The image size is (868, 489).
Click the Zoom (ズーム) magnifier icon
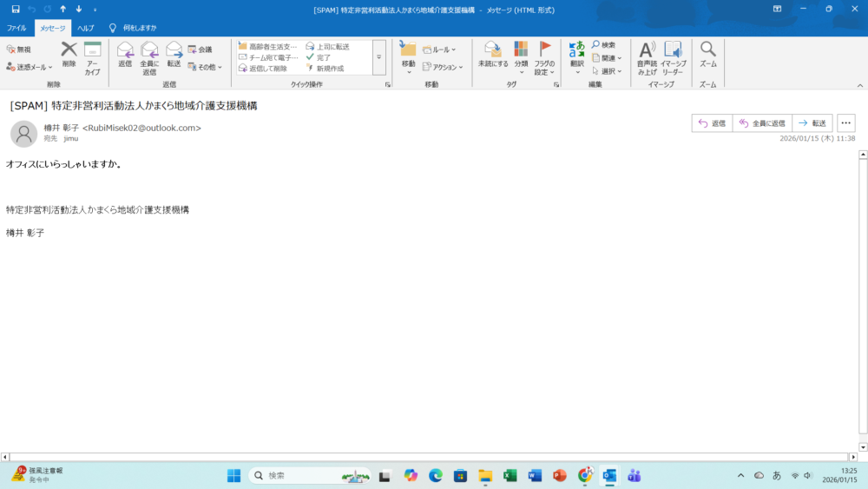click(x=708, y=50)
